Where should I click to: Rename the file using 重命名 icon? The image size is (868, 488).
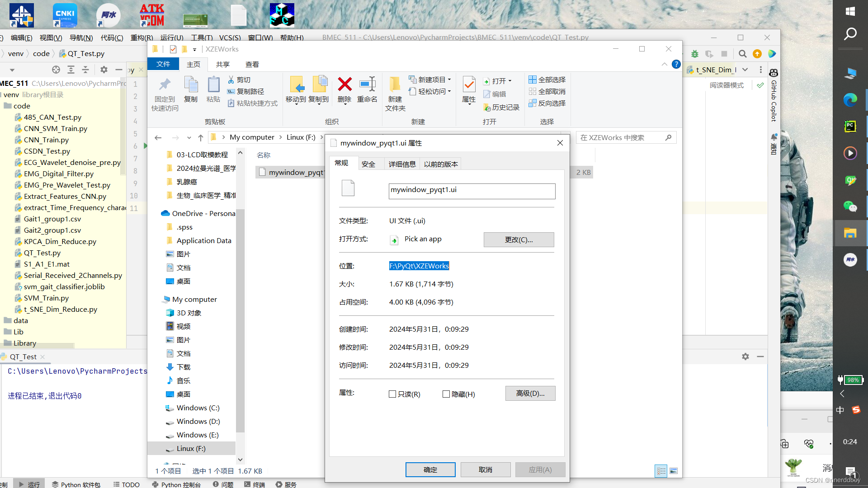point(367,89)
